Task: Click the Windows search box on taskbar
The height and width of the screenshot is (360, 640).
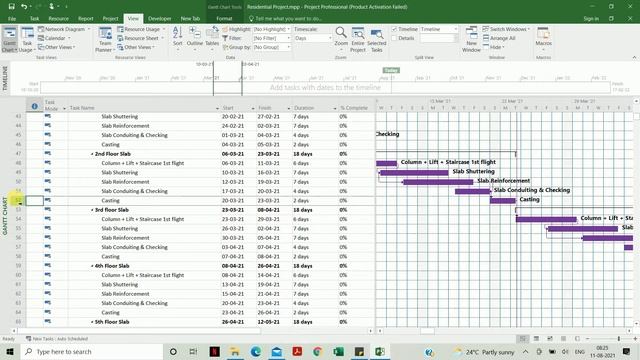Action: pos(91,351)
